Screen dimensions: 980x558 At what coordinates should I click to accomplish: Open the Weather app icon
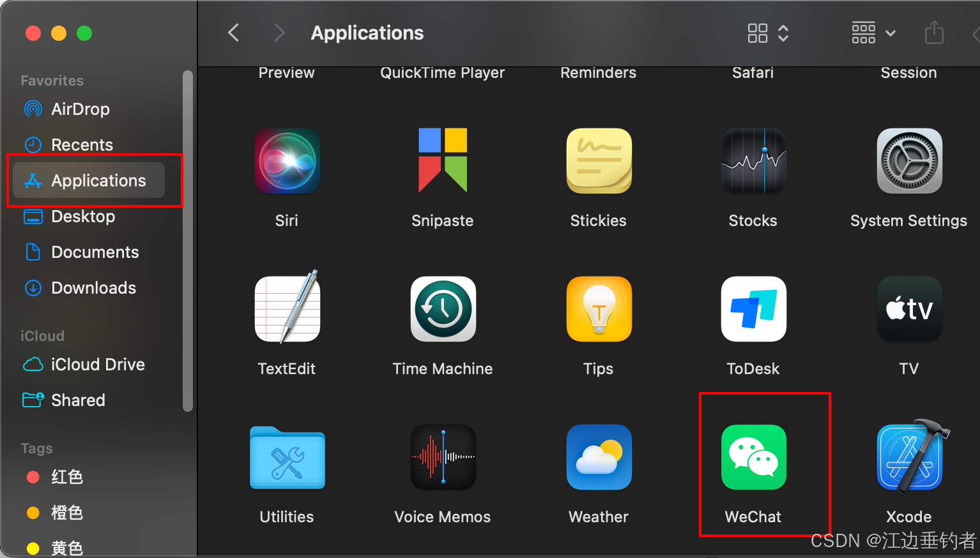pos(599,457)
